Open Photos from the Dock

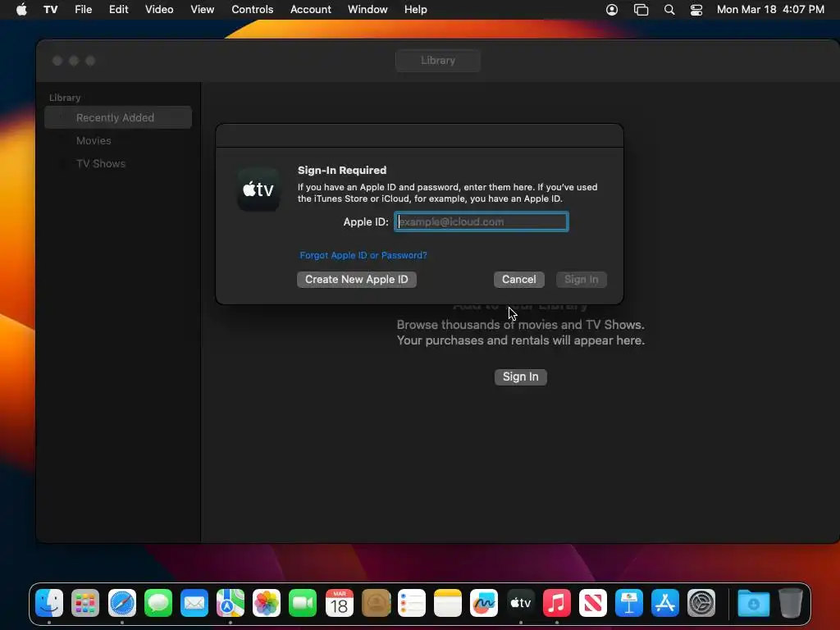(x=267, y=603)
